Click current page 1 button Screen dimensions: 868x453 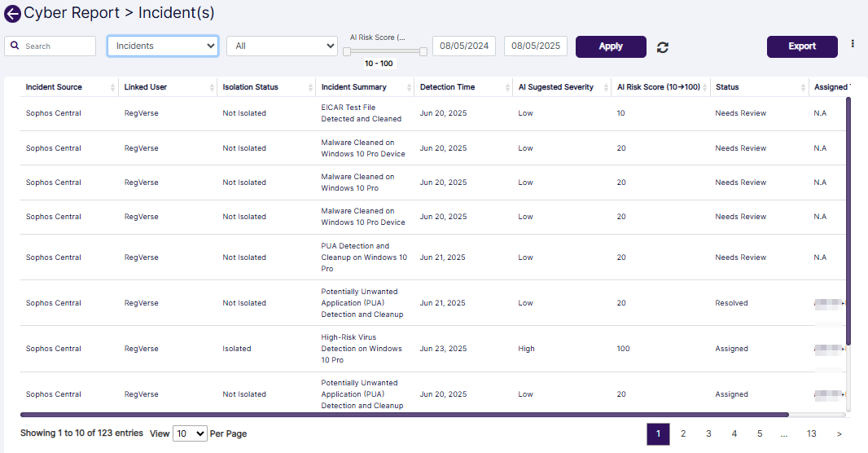coord(658,434)
